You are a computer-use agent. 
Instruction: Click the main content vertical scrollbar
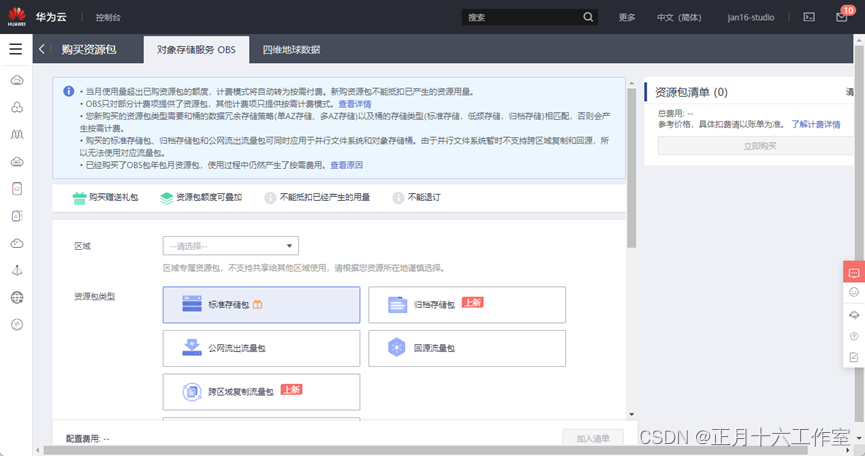(632, 168)
